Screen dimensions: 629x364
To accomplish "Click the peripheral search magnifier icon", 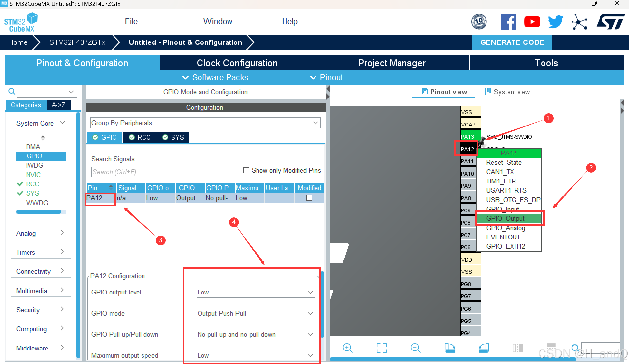I will click(x=12, y=91).
